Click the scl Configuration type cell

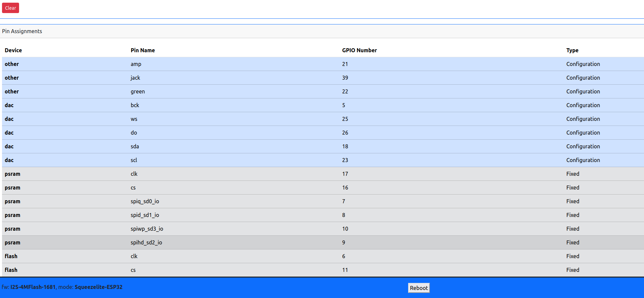[583, 160]
